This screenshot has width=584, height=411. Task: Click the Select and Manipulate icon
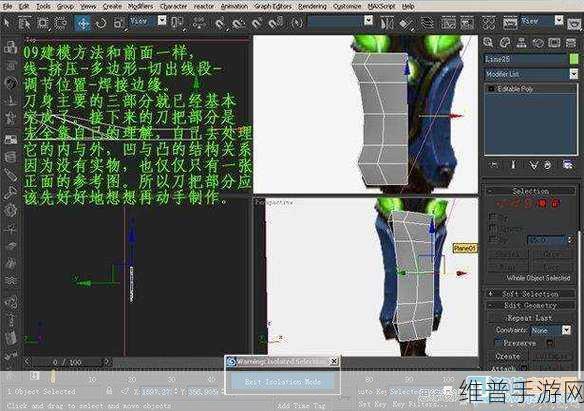pos(199,23)
